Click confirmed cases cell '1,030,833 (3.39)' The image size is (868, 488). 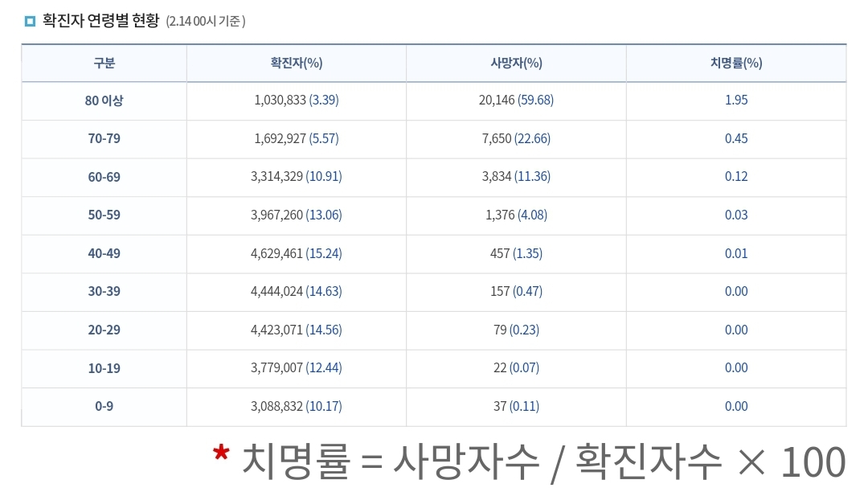296,100
